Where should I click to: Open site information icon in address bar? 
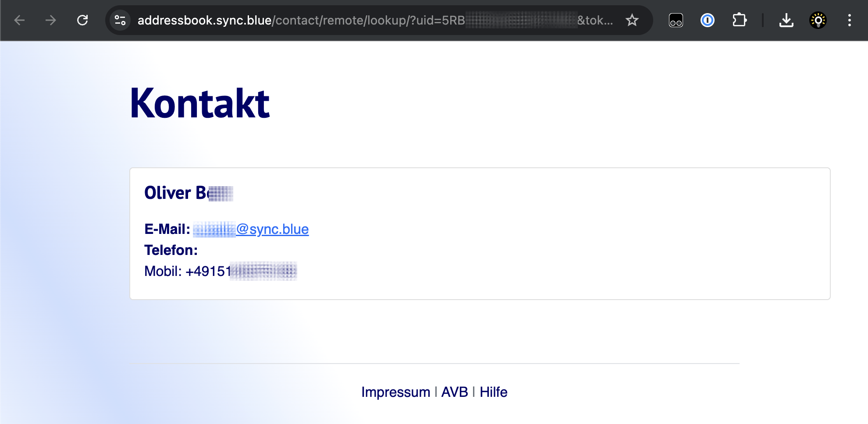click(x=120, y=20)
